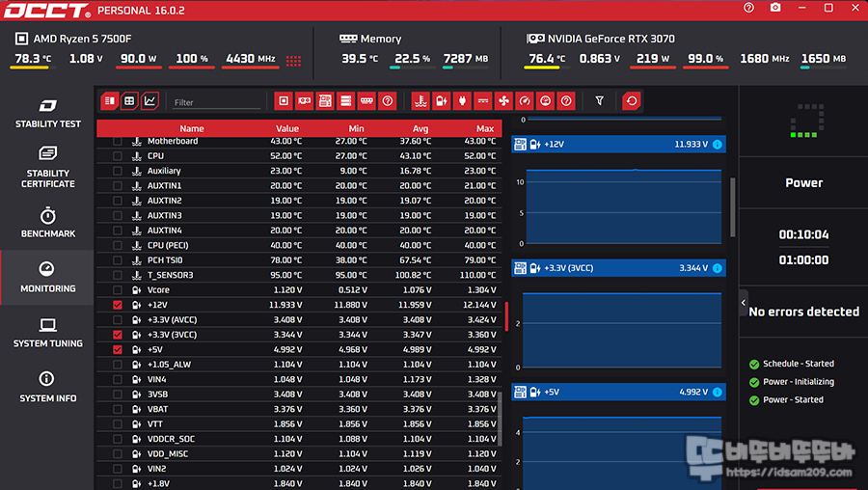Screen dimensions: 868x490
Task: Toggle storage sensors filter icon
Action: click(x=346, y=100)
